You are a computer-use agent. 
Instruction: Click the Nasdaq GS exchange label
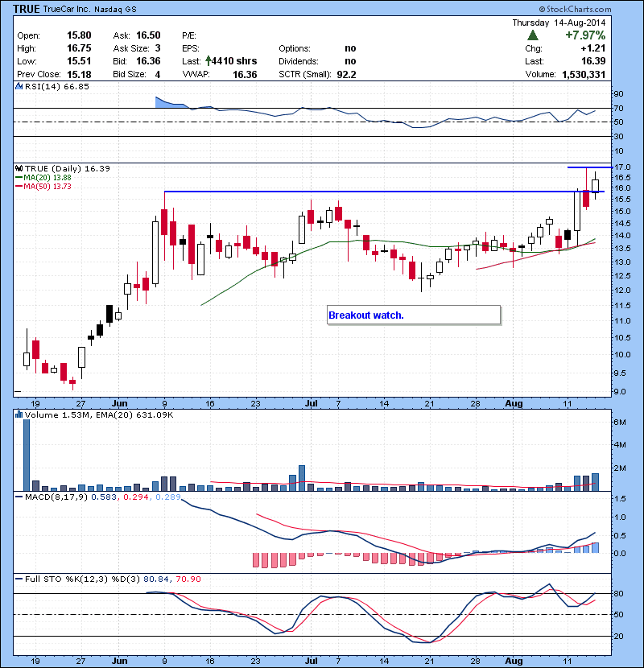115,10
